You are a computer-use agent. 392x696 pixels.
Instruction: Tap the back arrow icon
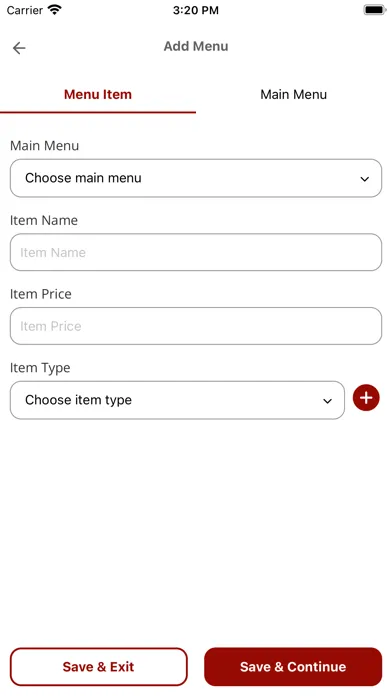coord(19,48)
